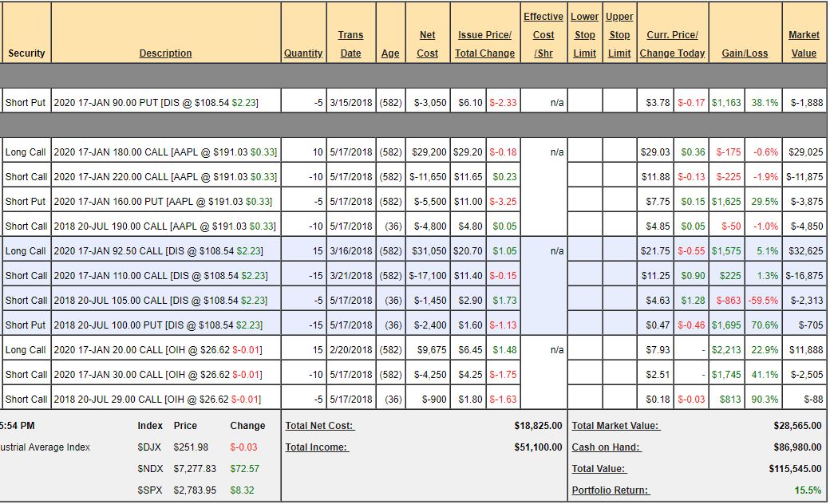Select the DIS 90.00 PUT row description
Image resolution: width=830 pixels, height=504 pixels.
(165, 103)
